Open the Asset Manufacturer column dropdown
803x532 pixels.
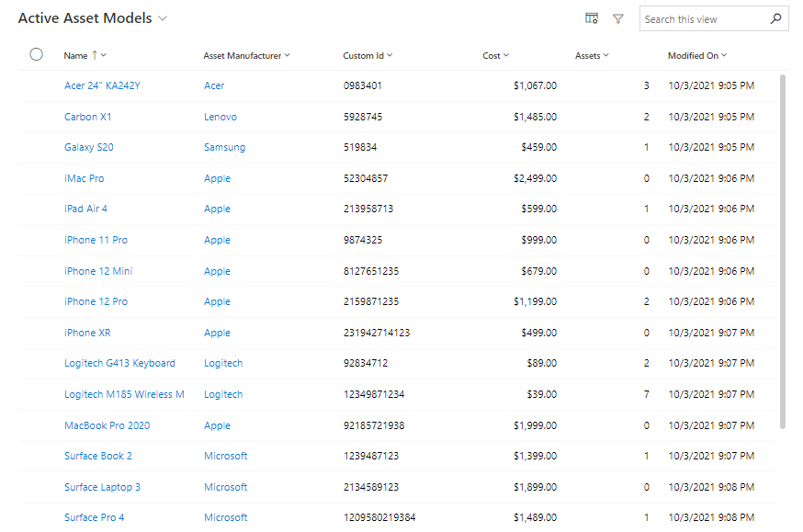[287, 55]
